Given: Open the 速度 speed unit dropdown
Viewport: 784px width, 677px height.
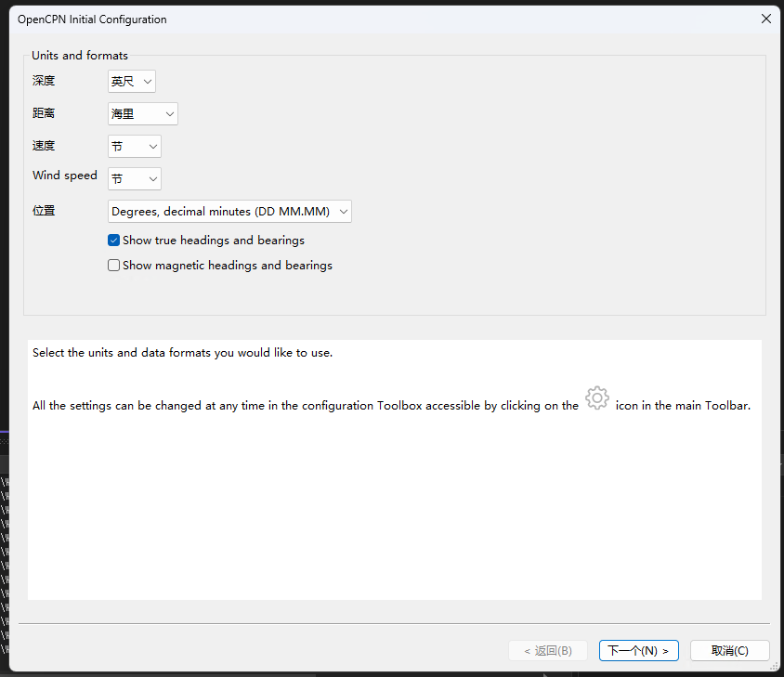Looking at the screenshot, I should coord(135,147).
